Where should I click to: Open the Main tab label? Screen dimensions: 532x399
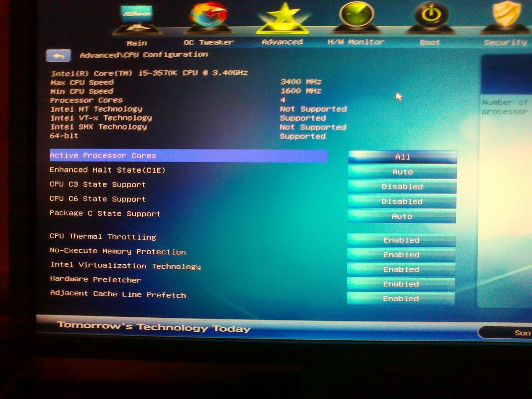pos(137,43)
